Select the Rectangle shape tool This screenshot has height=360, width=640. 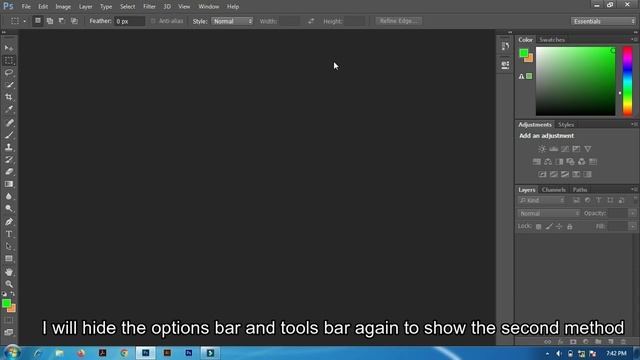click(x=9, y=259)
